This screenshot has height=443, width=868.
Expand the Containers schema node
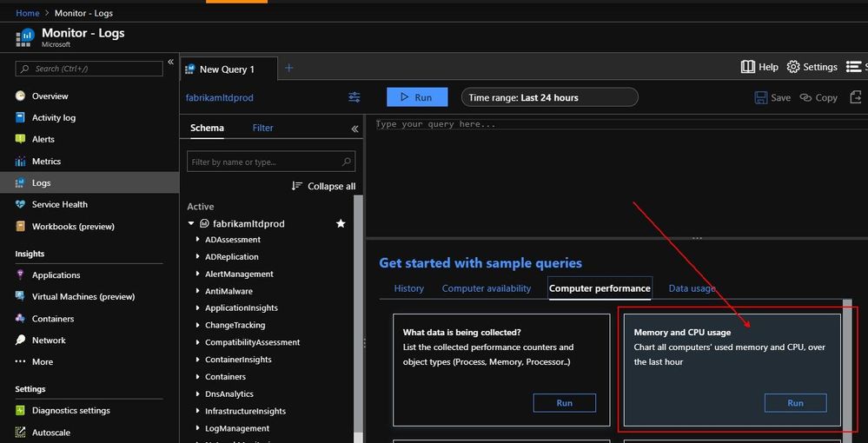pyautogui.click(x=198, y=377)
